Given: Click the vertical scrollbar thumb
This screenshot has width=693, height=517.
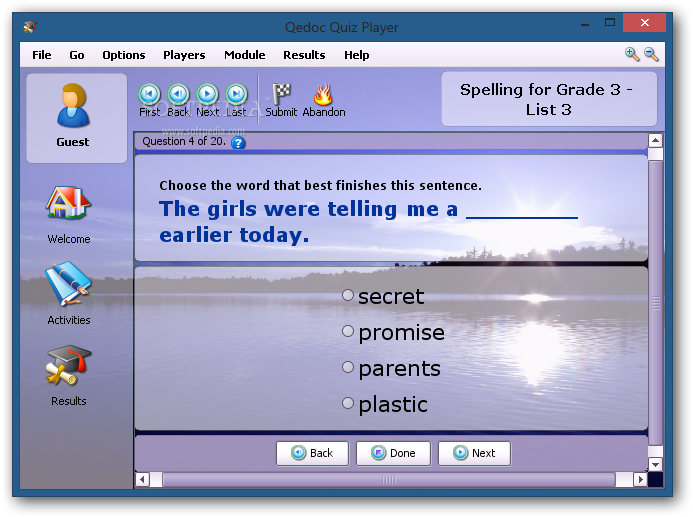Looking at the screenshot, I should [x=655, y=303].
